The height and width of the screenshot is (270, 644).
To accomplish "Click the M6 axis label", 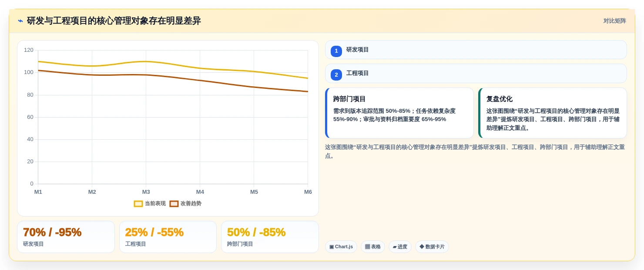I will 308,192.
